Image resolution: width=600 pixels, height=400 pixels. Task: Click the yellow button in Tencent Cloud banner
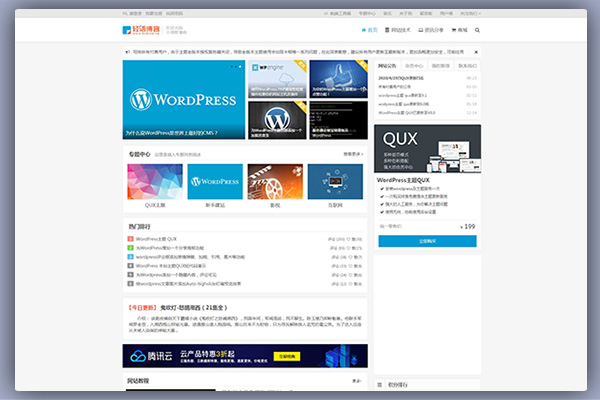(x=287, y=356)
